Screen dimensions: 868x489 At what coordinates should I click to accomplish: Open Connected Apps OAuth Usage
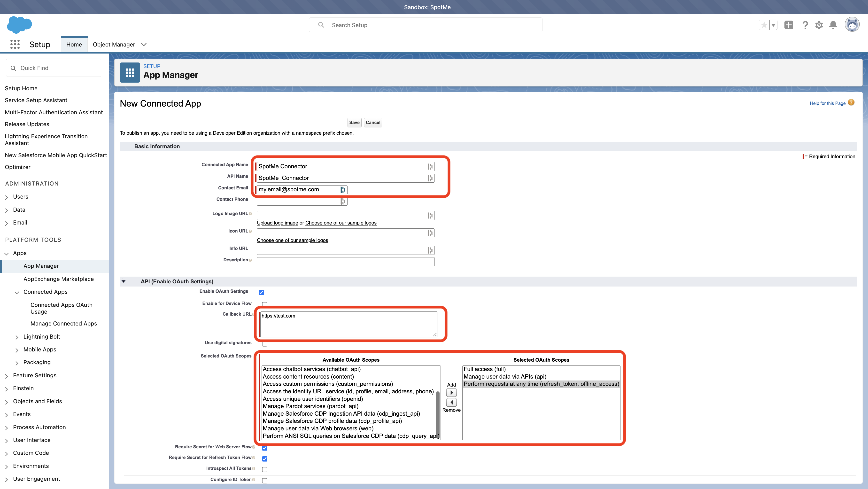(61, 308)
